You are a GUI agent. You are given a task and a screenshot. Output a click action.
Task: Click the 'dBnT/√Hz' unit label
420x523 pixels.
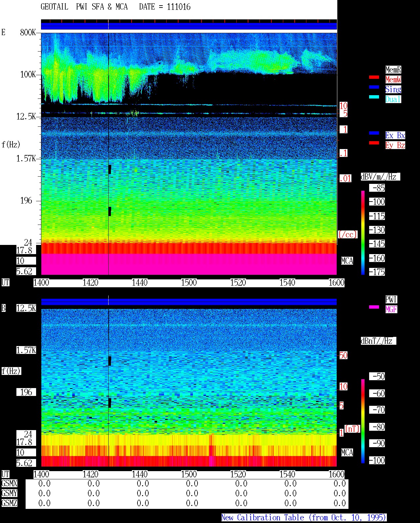[x=378, y=341]
